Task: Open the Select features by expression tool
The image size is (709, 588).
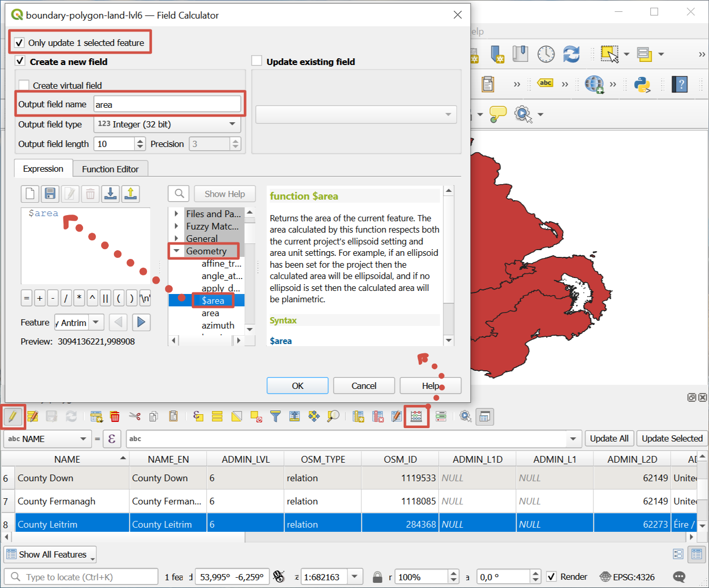Action: pos(197,416)
